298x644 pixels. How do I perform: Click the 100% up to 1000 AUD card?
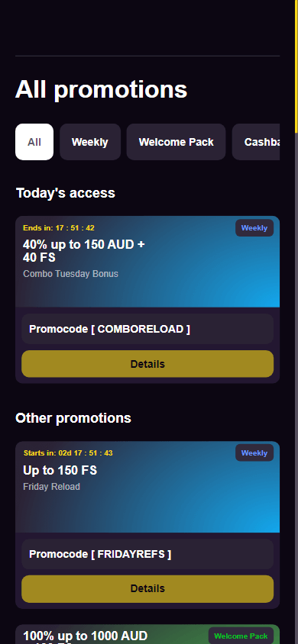point(147,635)
